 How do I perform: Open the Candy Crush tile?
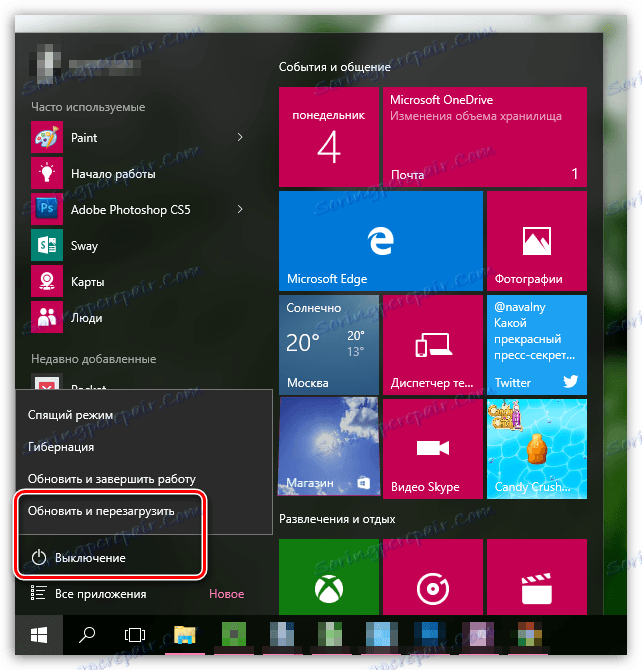pos(537,449)
